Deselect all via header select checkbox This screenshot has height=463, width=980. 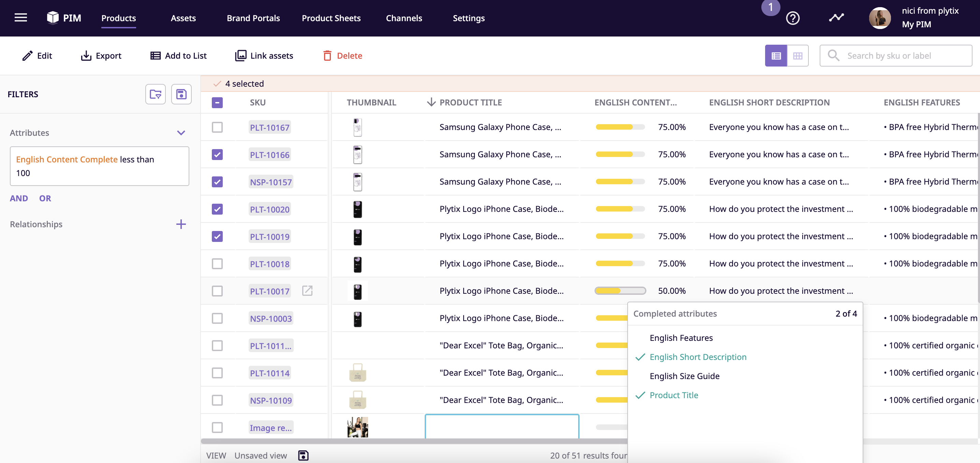click(217, 102)
